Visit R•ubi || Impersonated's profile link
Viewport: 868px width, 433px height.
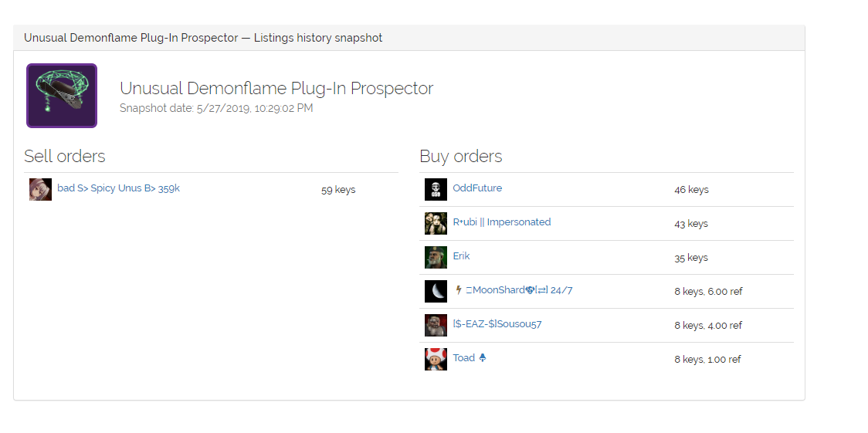(x=501, y=222)
